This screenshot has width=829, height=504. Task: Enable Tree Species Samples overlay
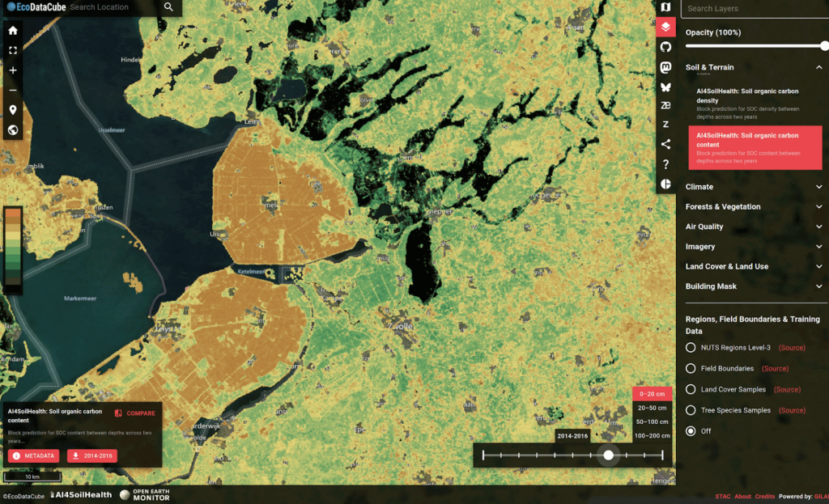691,410
